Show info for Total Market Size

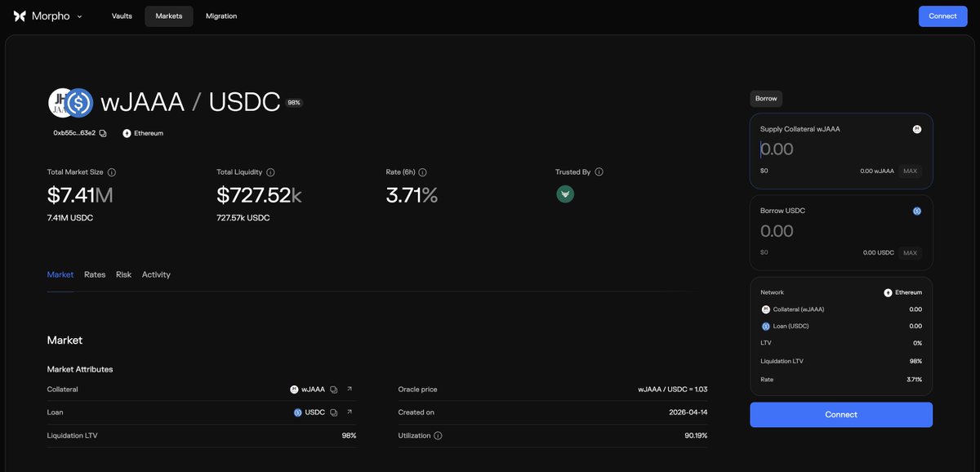point(112,172)
